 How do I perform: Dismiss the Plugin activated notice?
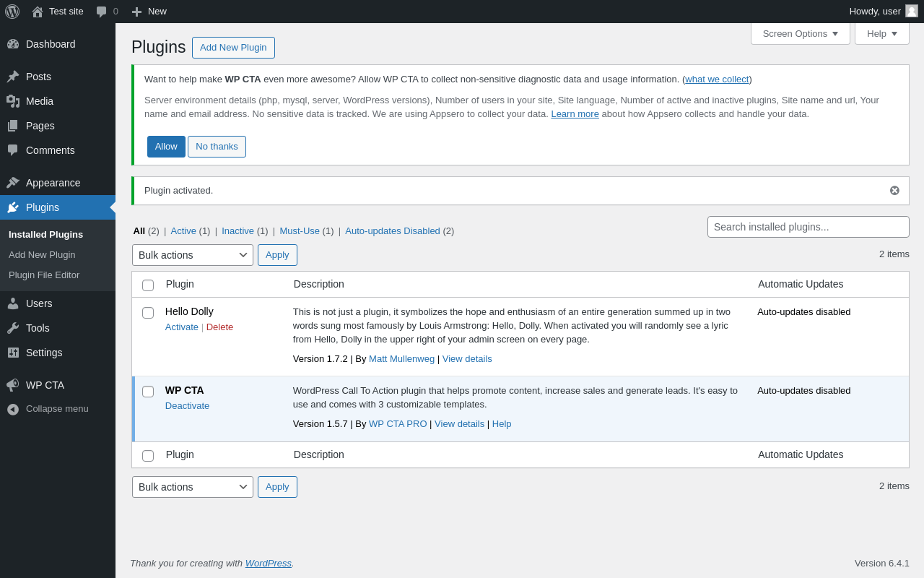coord(894,191)
